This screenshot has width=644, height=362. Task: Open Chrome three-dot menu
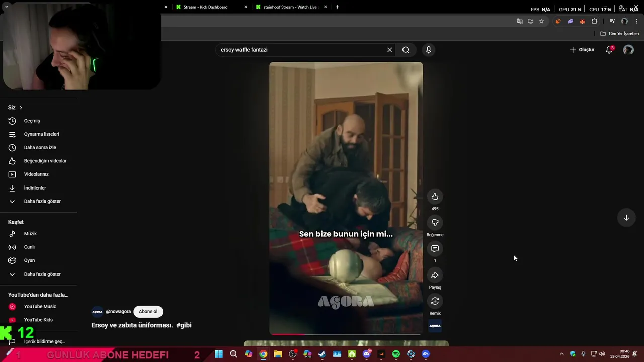(636, 21)
